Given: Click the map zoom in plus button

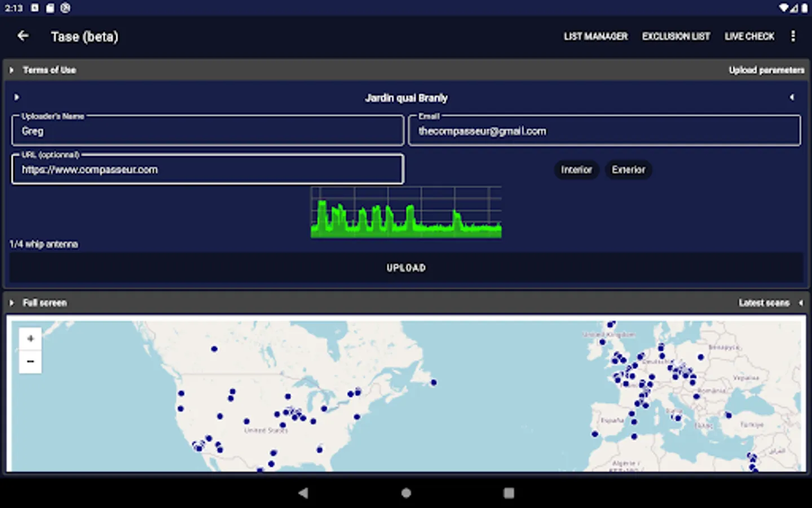Looking at the screenshot, I should [30, 339].
